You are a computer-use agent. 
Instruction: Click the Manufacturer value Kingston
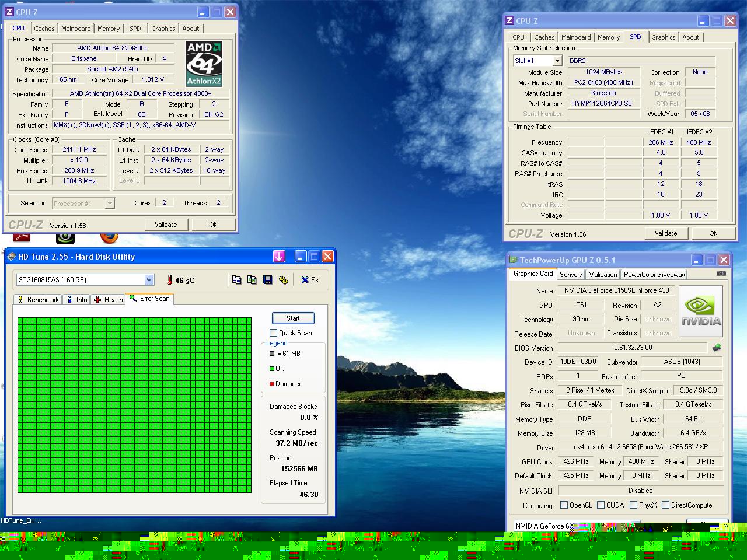point(603,93)
